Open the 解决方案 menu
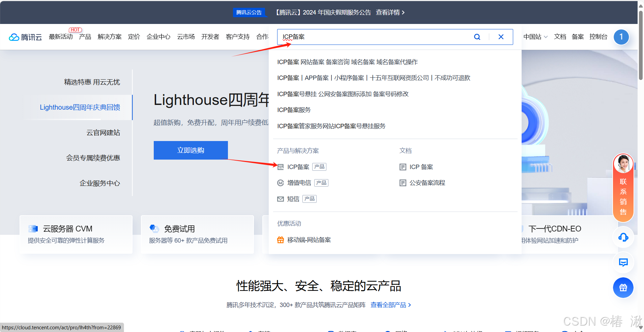 [110, 37]
